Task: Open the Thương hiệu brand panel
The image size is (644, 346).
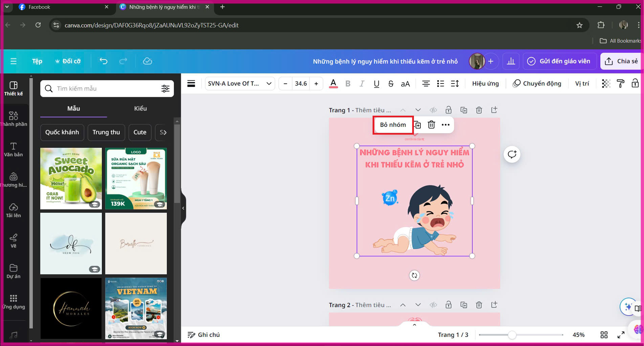Action: click(x=14, y=180)
